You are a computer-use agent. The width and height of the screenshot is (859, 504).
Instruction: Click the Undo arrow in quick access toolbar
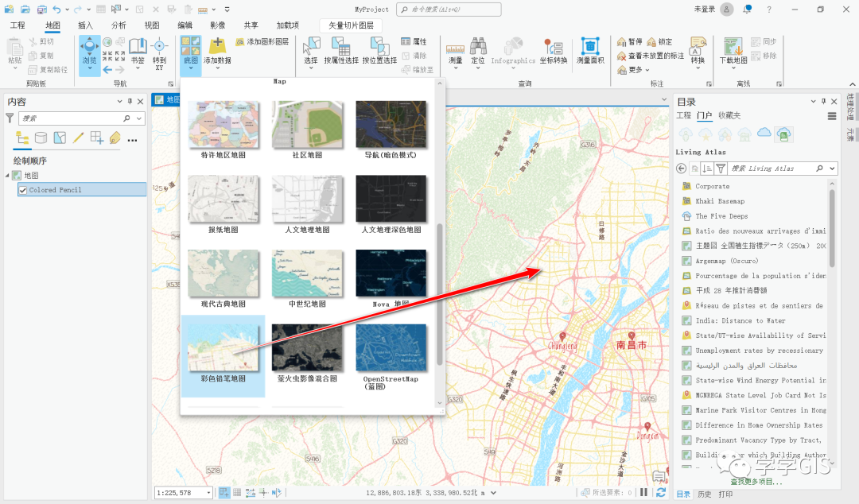click(x=57, y=10)
